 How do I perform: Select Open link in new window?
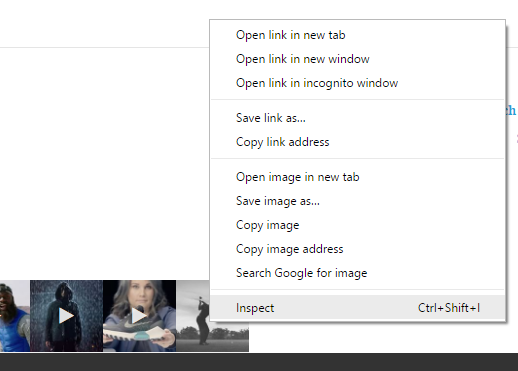click(358, 59)
